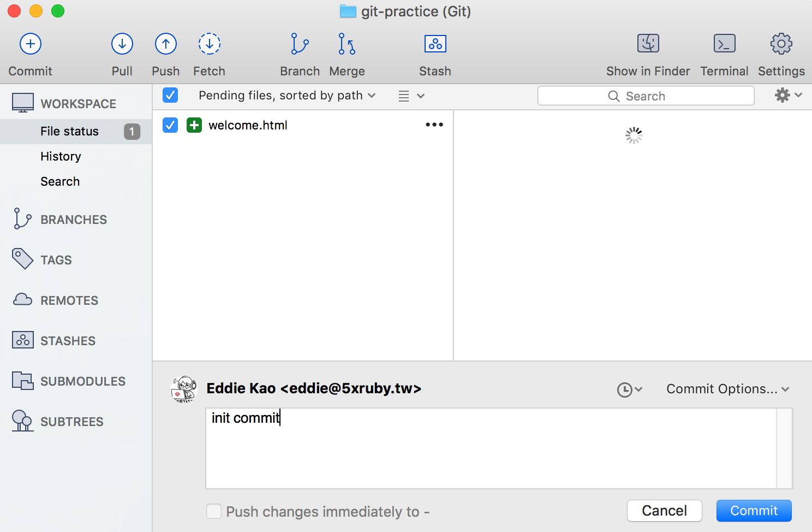Click the Search input field
Screen dimensions: 812x532
click(646, 96)
